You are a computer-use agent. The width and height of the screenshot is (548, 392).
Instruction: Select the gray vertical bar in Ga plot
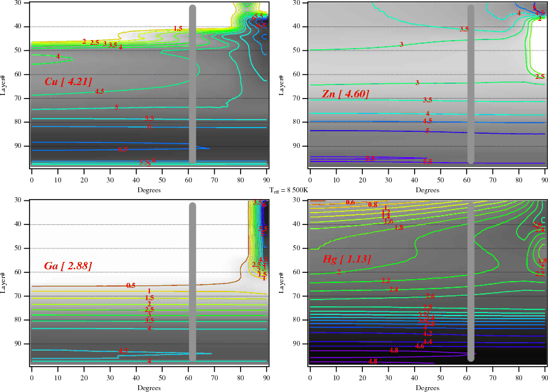pos(192,282)
